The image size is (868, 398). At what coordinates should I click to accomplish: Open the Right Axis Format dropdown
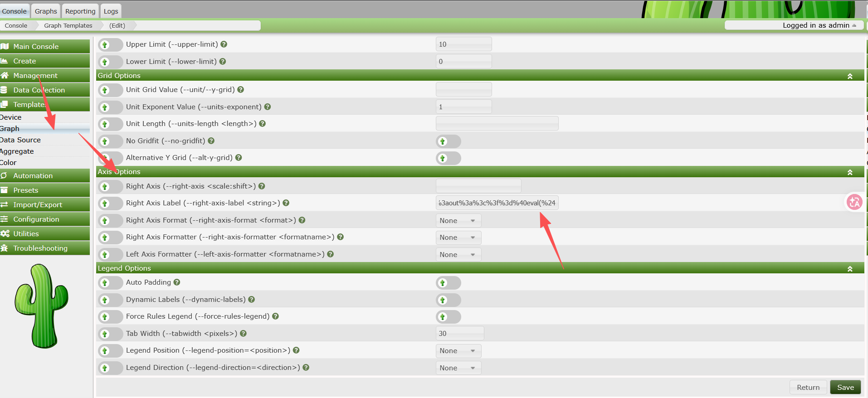click(458, 221)
